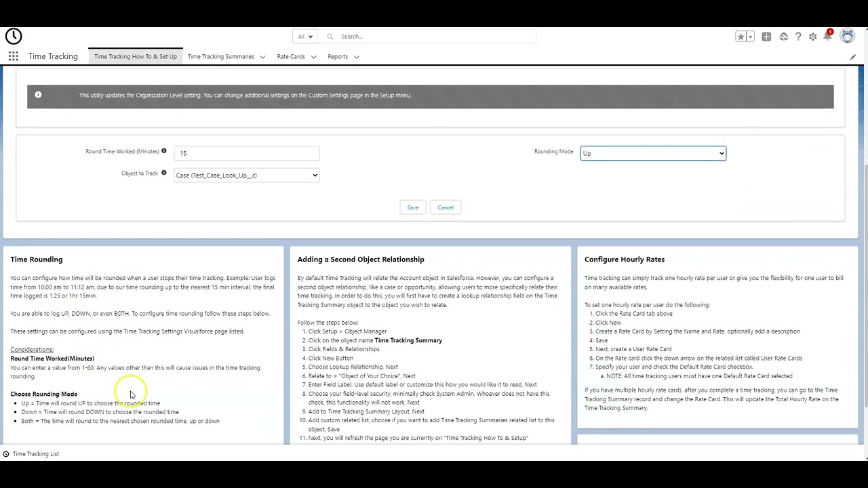Image resolution: width=868 pixels, height=488 pixels.
Task: Open the Salesforce guidance center icon
Action: pyautogui.click(x=783, y=37)
